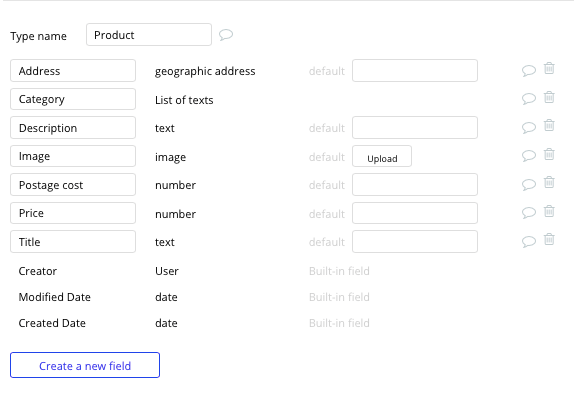The image size is (574, 404).
Task: Delete the Price field with trash icon
Action: (x=549, y=211)
